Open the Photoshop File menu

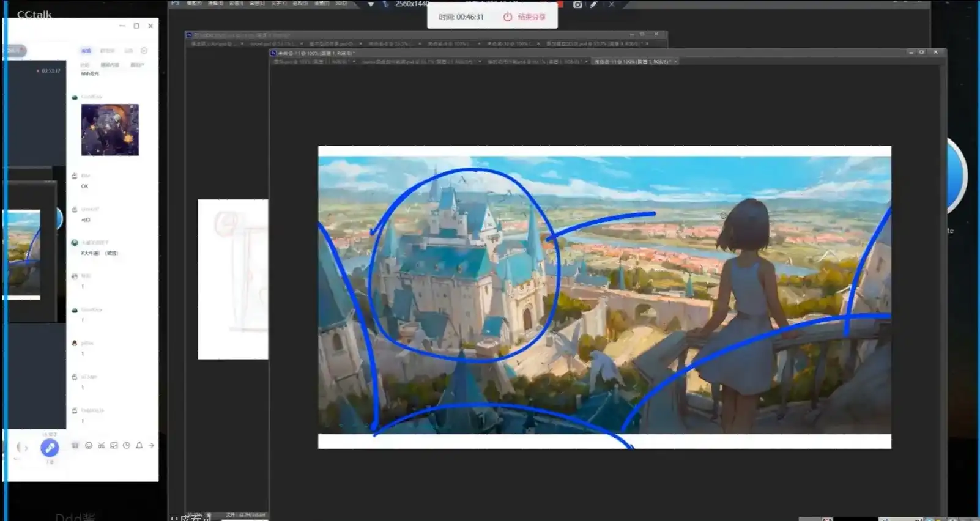tap(194, 4)
